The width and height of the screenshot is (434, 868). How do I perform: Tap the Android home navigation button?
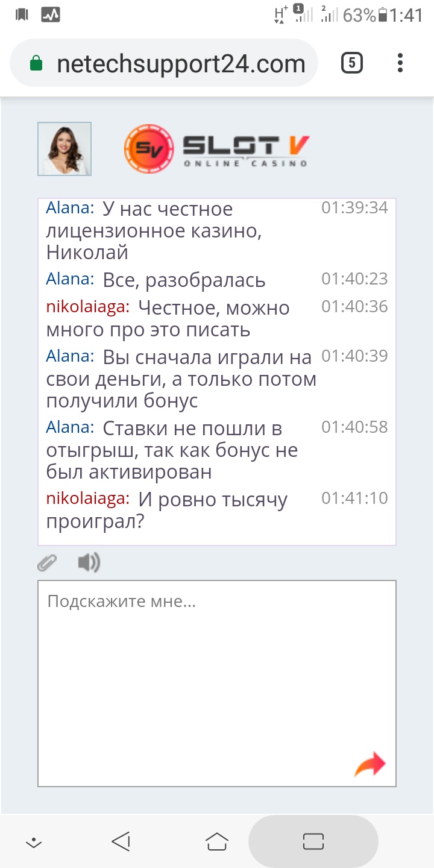217,841
